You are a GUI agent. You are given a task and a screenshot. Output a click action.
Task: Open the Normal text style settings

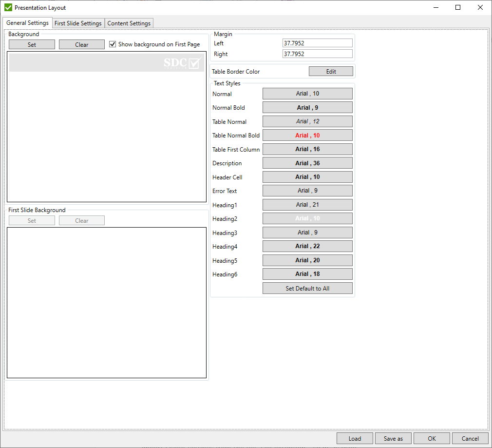[x=307, y=93]
